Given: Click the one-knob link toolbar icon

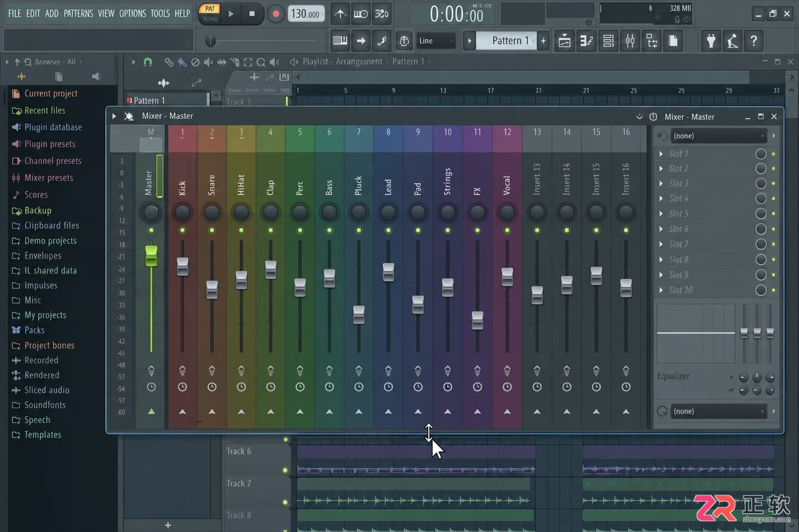Looking at the screenshot, I should click(x=404, y=41).
